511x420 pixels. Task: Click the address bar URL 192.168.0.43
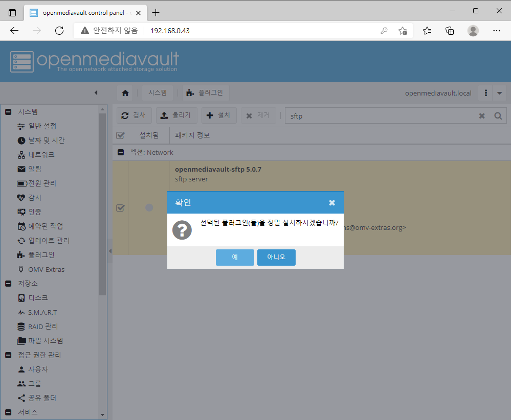coord(170,31)
